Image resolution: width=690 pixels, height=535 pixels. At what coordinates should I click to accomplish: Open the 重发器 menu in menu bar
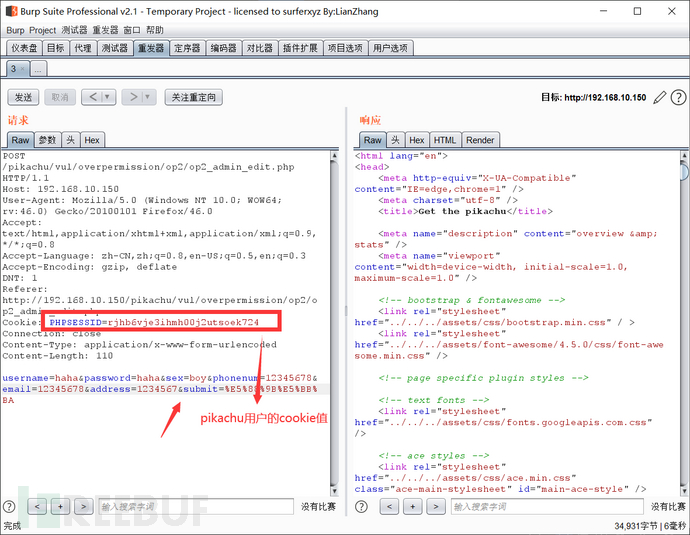pyautogui.click(x=105, y=30)
